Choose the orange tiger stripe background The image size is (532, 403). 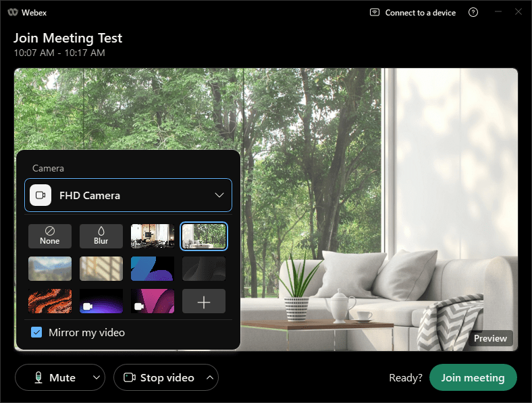pyautogui.click(x=50, y=301)
